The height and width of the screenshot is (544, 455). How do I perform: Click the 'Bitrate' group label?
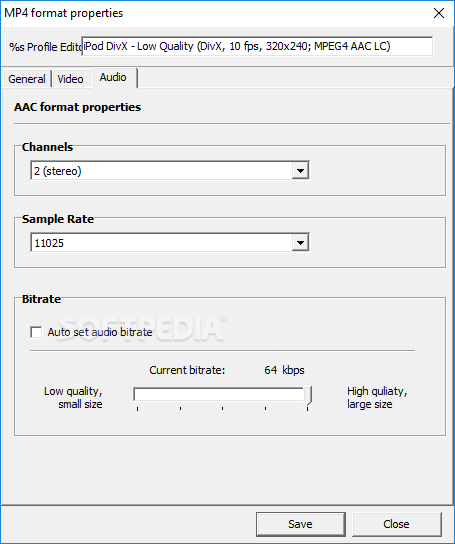(41, 299)
